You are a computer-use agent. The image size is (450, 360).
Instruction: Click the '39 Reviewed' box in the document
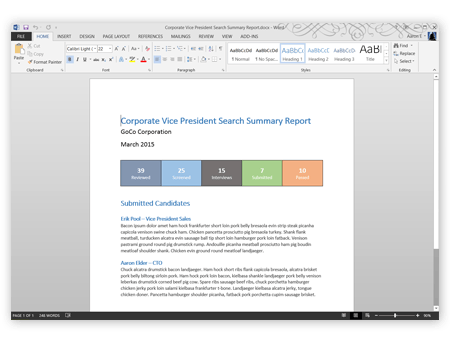[x=141, y=173]
